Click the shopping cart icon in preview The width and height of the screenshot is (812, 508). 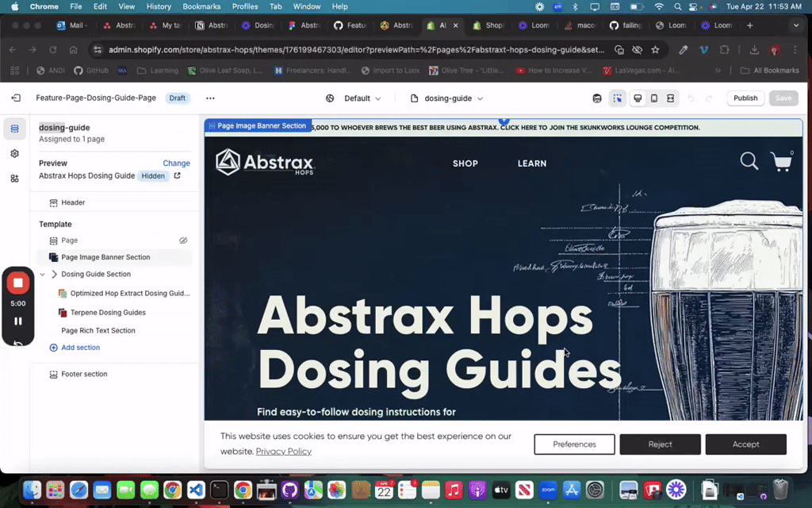click(x=781, y=162)
